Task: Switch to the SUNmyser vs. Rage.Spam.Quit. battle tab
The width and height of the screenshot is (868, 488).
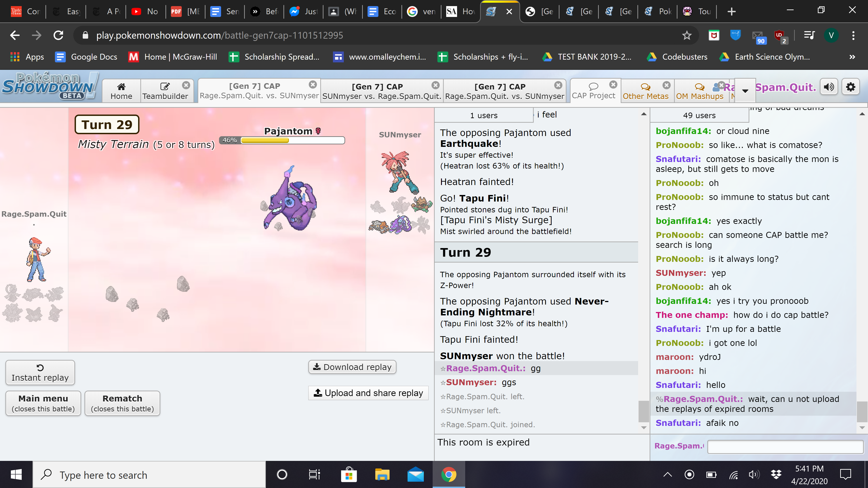Action: coord(381,91)
